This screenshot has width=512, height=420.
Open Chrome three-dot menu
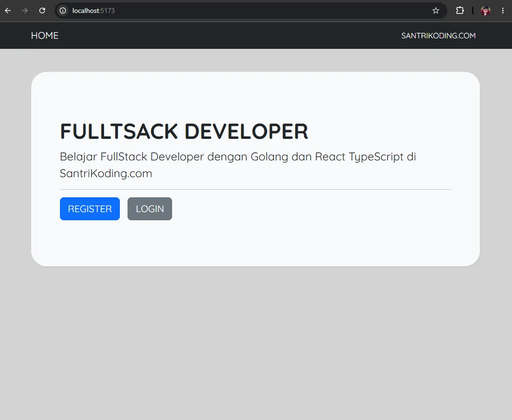[x=503, y=11]
